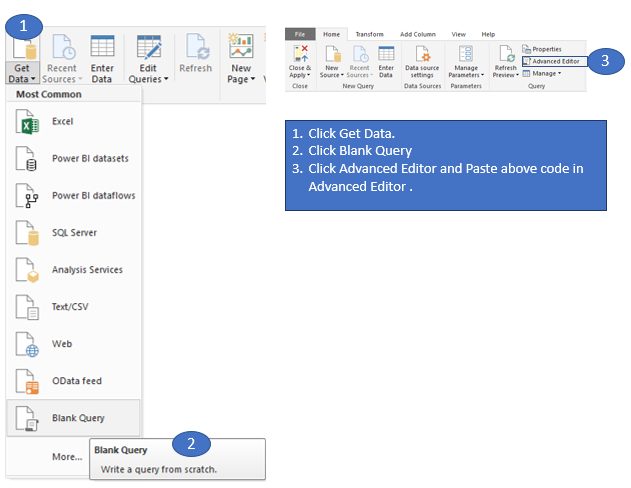Viewport: 631px width, 488px height.
Task: Expand the New Page dropdown arrow
Action: (x=253, y=79)
